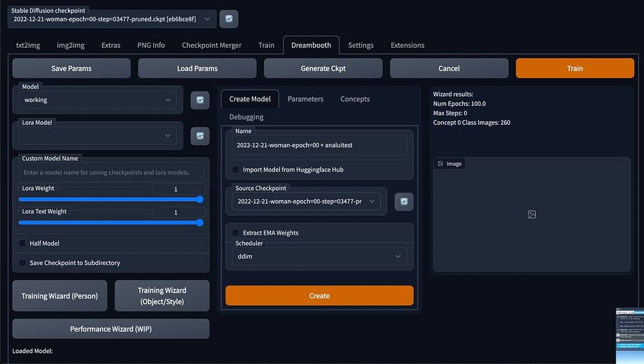Viewport: 644px width, 364px height.
Task: Click the 'Num Epochs: 100.0' text
Action: click(x=459, y=104)
